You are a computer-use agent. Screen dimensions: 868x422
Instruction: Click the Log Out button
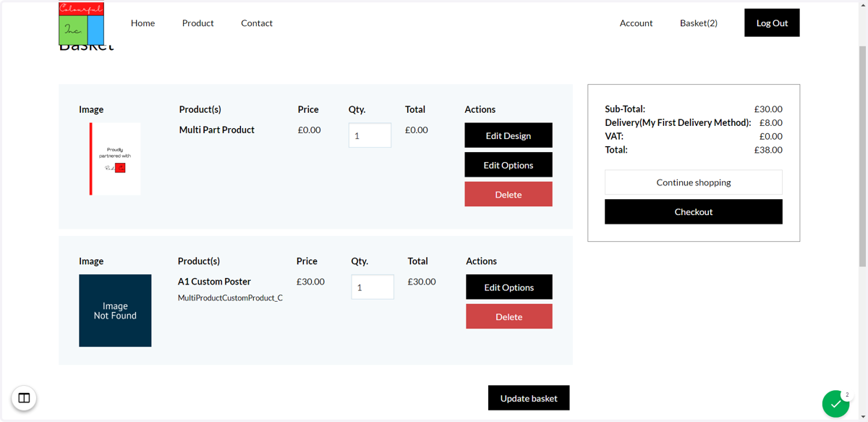click(x=772, y=22)
